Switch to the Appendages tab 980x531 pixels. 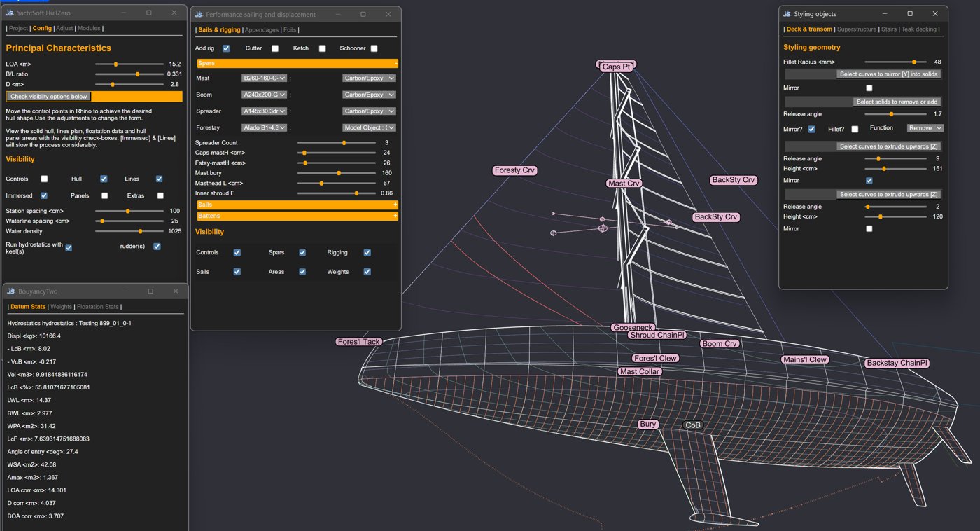(x=262, y=30)
